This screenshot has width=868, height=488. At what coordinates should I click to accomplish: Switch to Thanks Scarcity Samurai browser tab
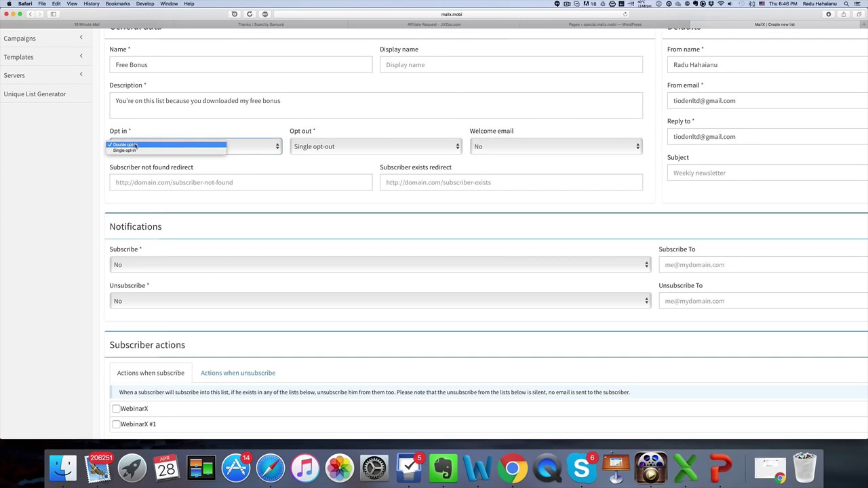click(260, 24)
